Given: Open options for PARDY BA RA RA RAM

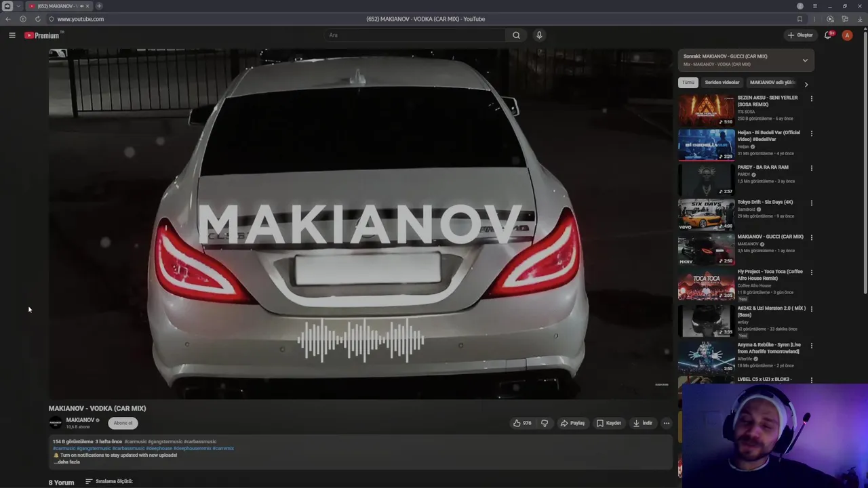Looking at the screenshot, I should coord(811,168).
